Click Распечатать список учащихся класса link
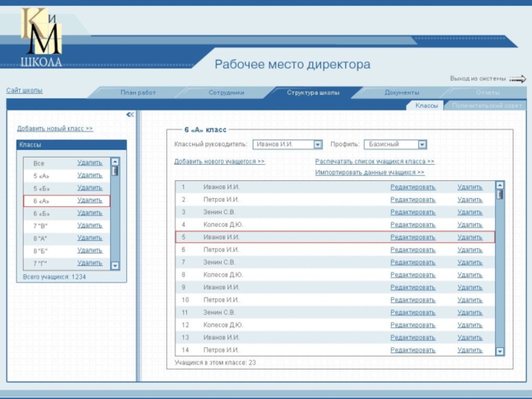532x399 pixels. coord(374,162)
